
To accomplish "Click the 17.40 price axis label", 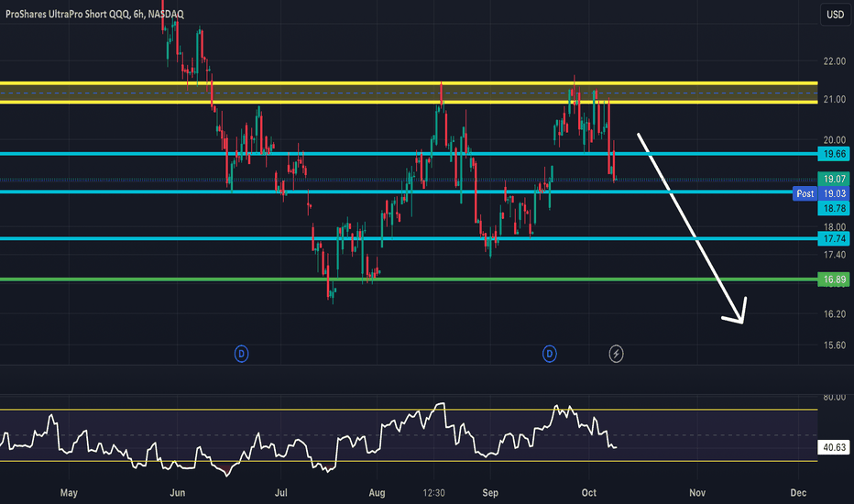I will pyautogui.click(x=835, y=255).
